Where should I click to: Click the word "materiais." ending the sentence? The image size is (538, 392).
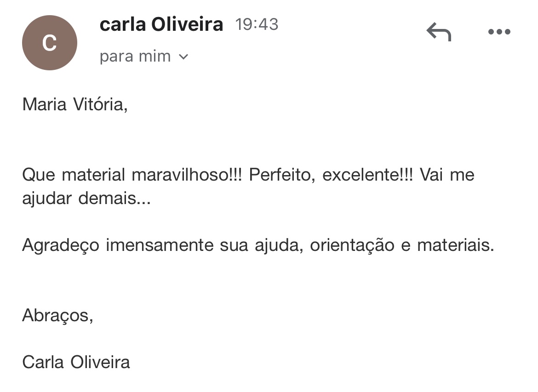[x=456, y=245]
